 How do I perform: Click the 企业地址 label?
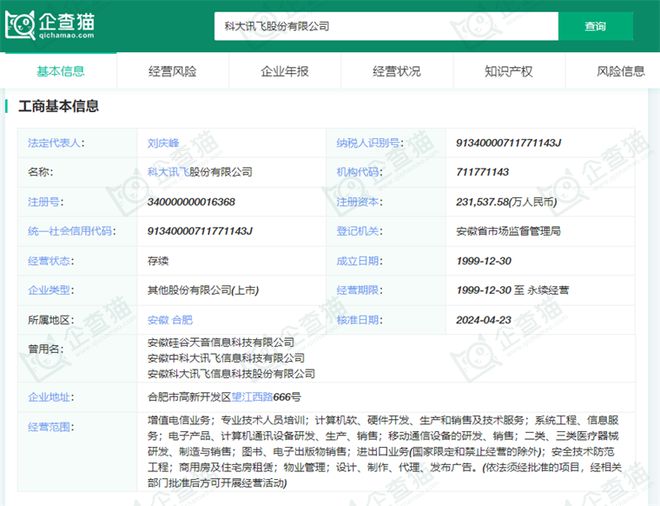51,397
